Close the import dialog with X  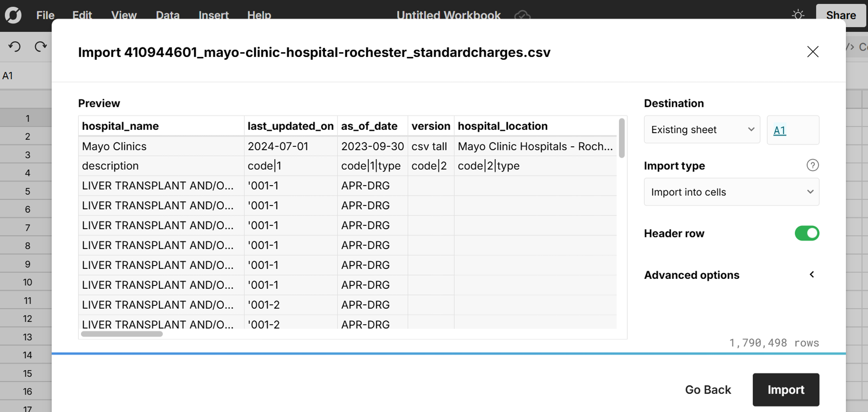(x=813, y=52)
